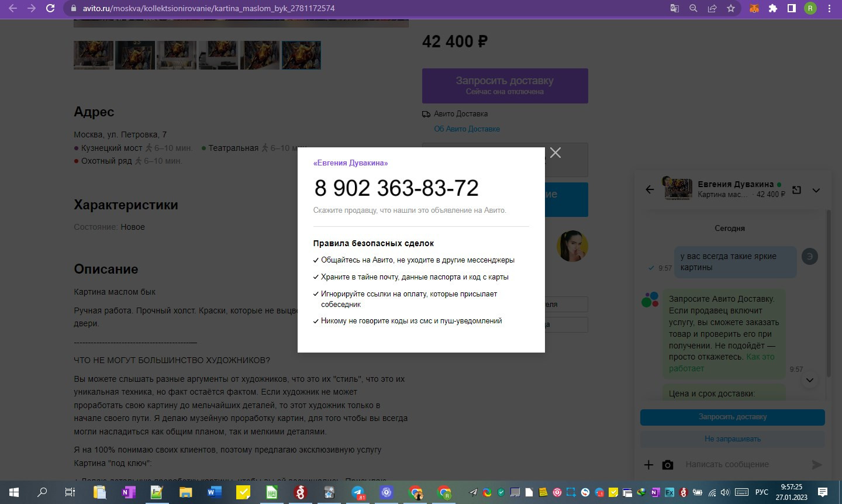Viewport: 842px width, 504px height.
Task: Send the chat message arrow
Action: (x=817, y=465)
